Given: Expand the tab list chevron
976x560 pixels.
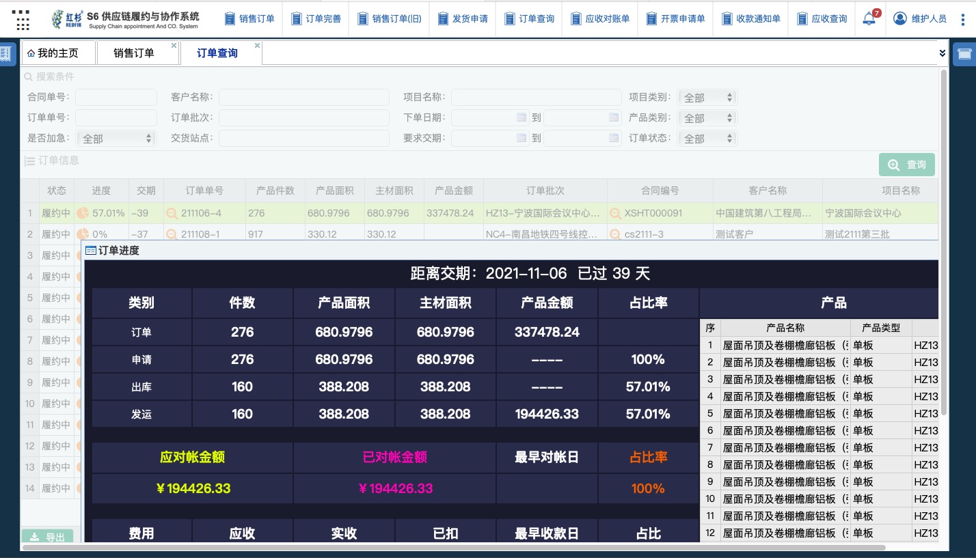Looking at the screenshot, I should (x=942, y=53).
